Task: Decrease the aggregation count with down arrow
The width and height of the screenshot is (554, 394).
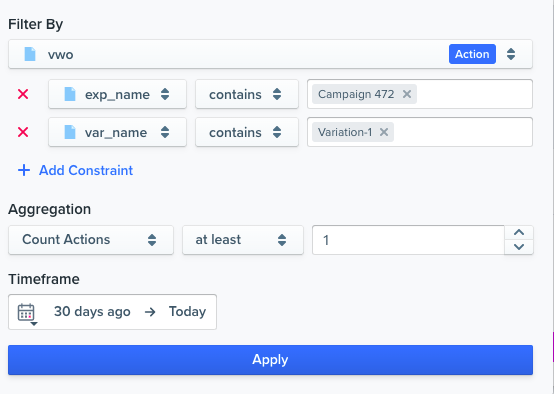Action: [519, 247]
